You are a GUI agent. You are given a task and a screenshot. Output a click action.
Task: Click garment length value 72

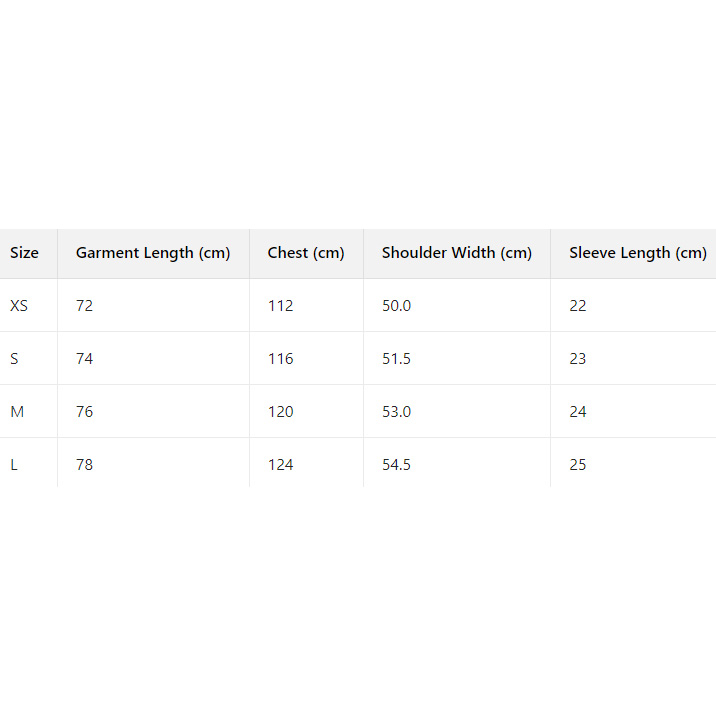click(x=84, y=305)
